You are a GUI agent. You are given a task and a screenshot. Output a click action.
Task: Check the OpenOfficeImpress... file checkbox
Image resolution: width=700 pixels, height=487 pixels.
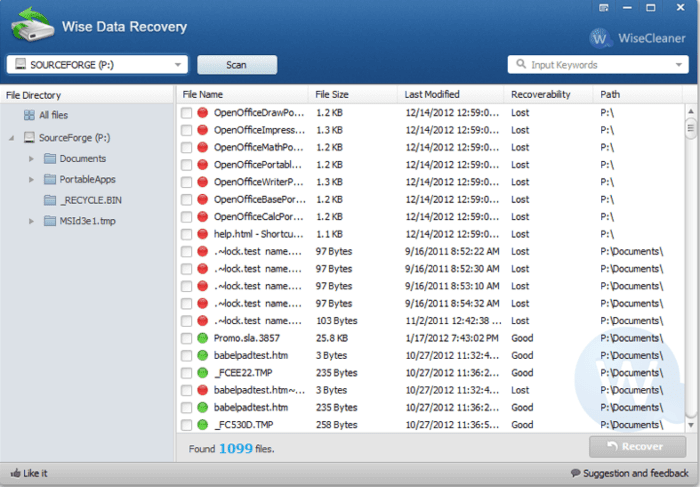187,130
